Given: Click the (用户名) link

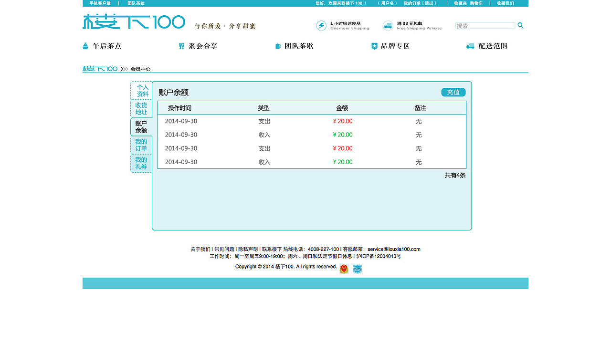Looking at the screenshot, I should (x=387, y=3).
